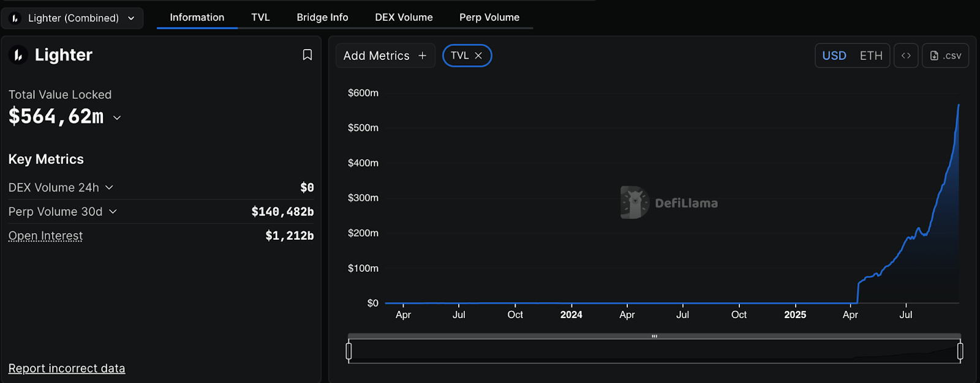The height and width of the screenshot is (383, 980).
Task: Click the 2024 label on chart axis
Action: tap(571, 314)
